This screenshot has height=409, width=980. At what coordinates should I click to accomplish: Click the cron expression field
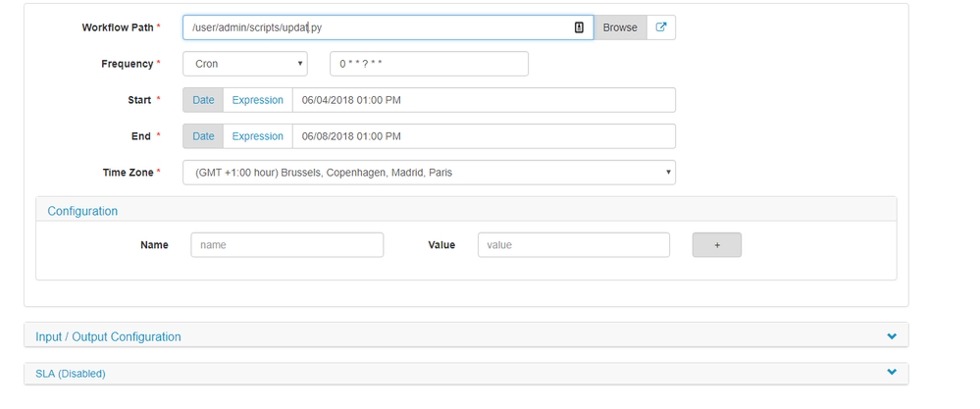pos(429,64)
